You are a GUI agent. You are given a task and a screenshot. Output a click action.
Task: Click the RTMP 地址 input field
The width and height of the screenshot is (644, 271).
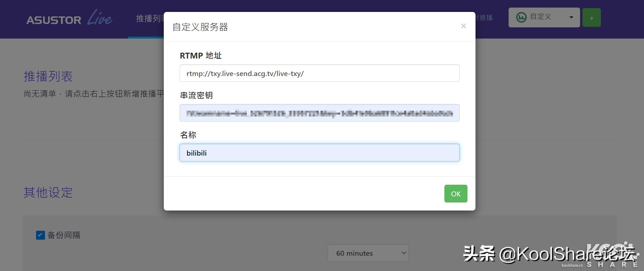[319, 73]
